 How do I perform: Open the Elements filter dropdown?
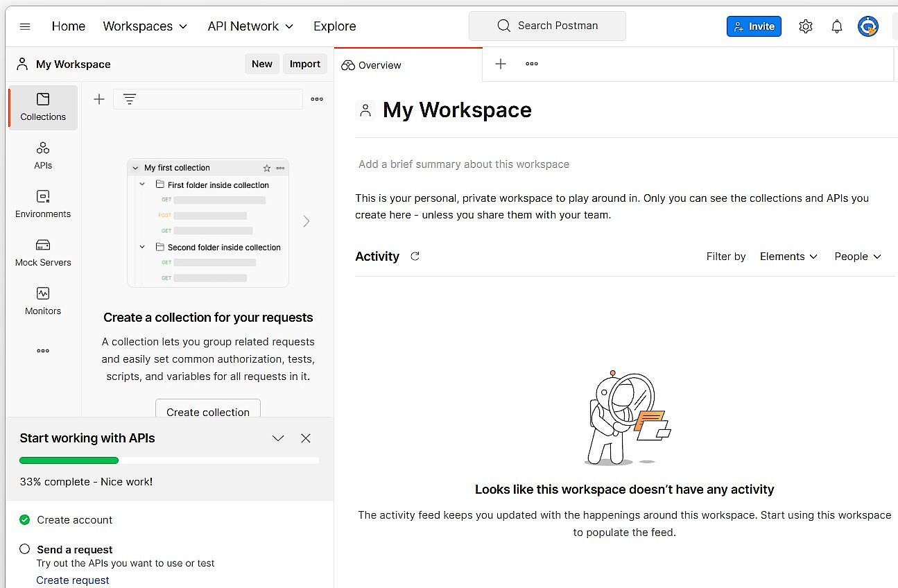coord(788,256)
